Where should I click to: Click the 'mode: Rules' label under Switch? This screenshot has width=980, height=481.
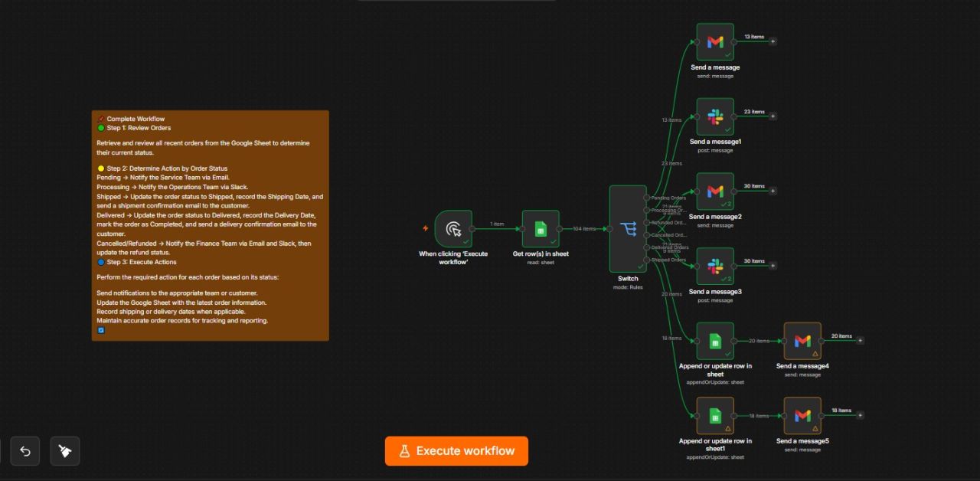tap(628, 287)
